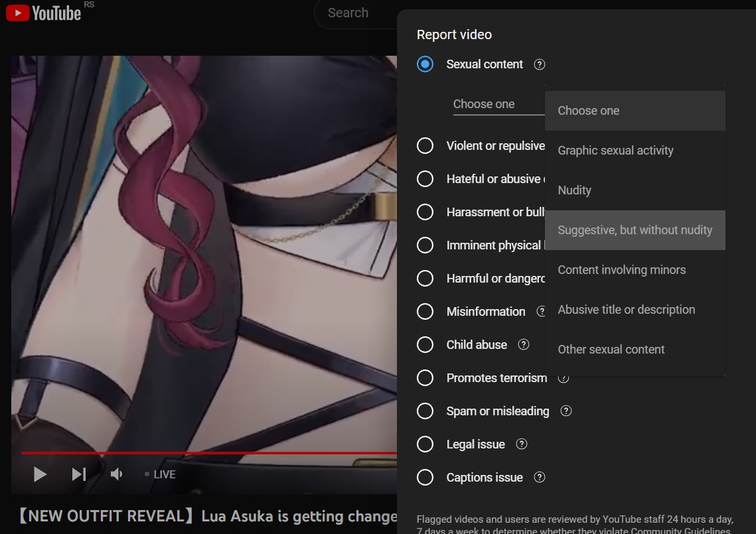The image size is (756, 534).
Task: Select Hateful or abusive radio option
Action: (425, 179)
